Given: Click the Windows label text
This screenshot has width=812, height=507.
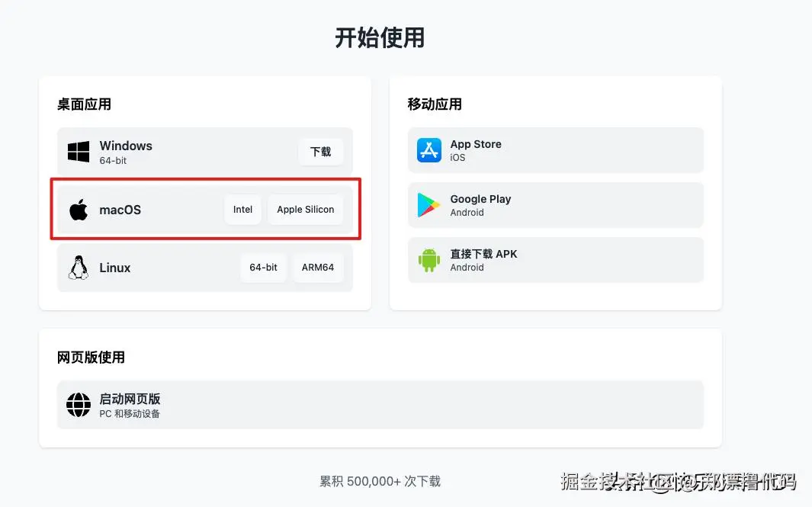Looking at the screenshot, I should [x=126, y=146].
